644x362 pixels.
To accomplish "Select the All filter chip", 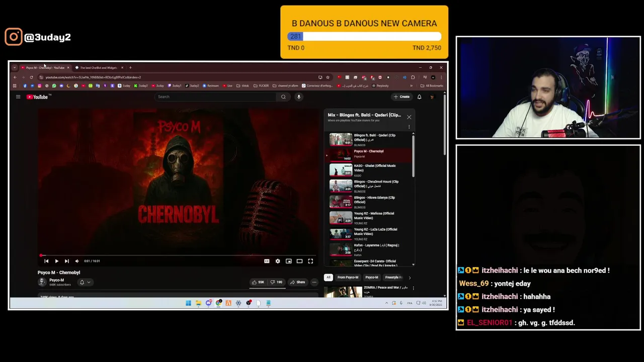I will [329, 278].
